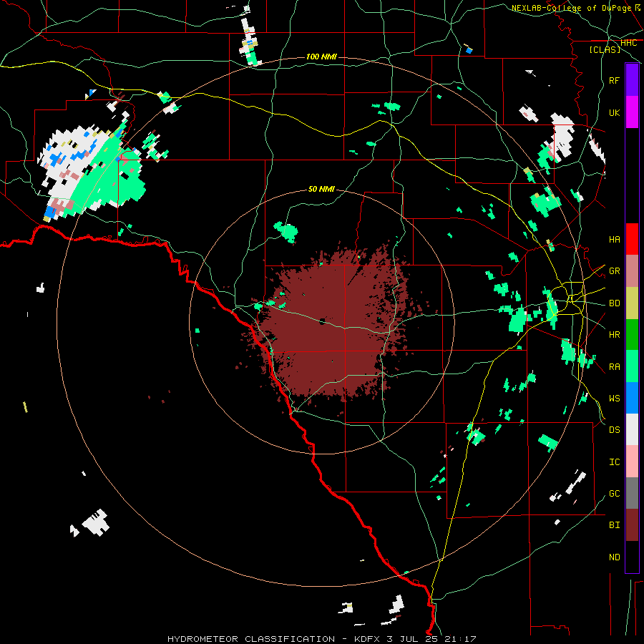The height and width of the screenshot is (644, 644).
Task: Click the '100 NMI' range ring label
Action: pyautogui.click(x=321, y=57)
